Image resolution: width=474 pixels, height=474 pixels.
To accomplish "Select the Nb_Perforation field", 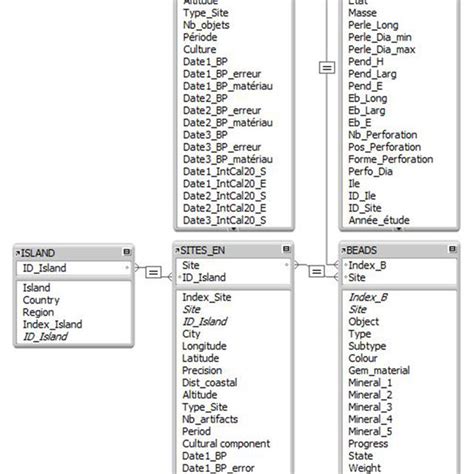I will pos(383,135).
